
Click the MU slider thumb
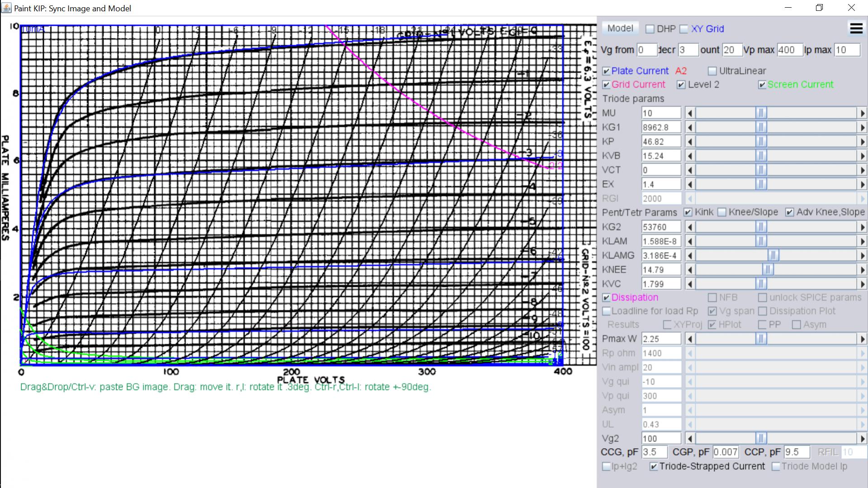pyautogui.click(x=761, y=113)
